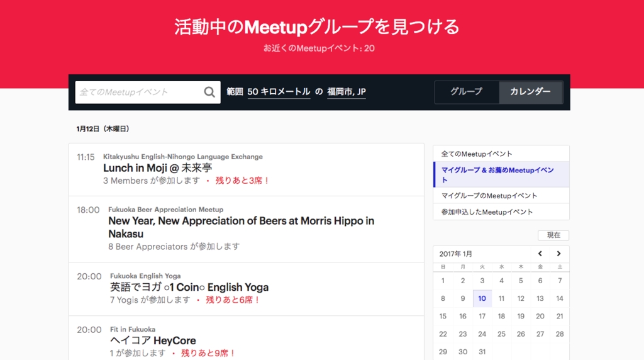Open Kitakyushu English-Nihongo Language Exchange group
Screen dimensions: 644x360
[x=183, y=157]
